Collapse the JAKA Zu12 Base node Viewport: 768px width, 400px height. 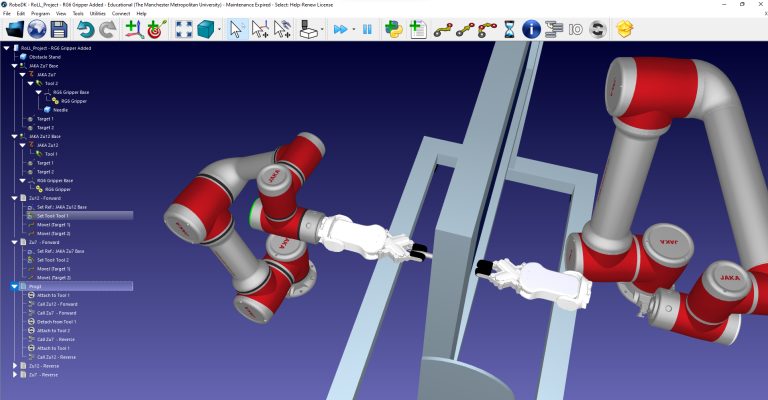[15, 136]
